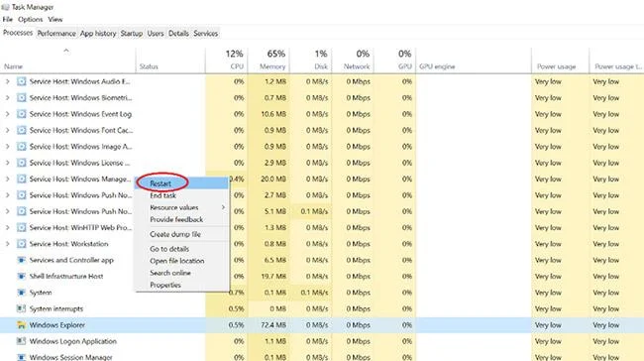Select the Windows Logon Application row name
The height and width of the screenshot is (361, 644).
tap(72, 341)
